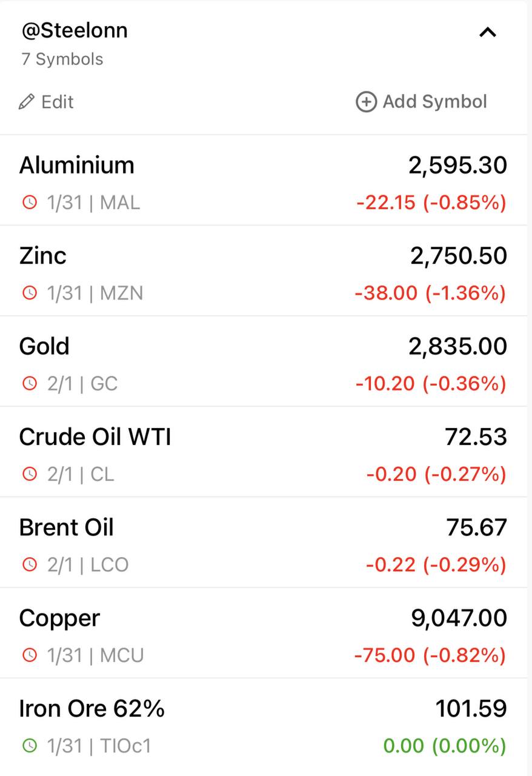Open the Copper symbol row
The image size is (532, 776).
pyautogui.click(x=264, y=633)
